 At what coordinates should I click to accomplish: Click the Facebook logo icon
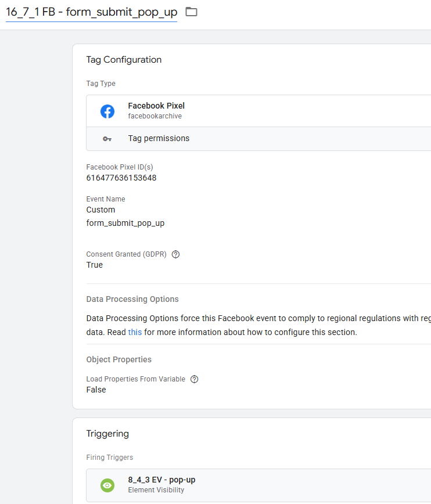pos(107,111)
